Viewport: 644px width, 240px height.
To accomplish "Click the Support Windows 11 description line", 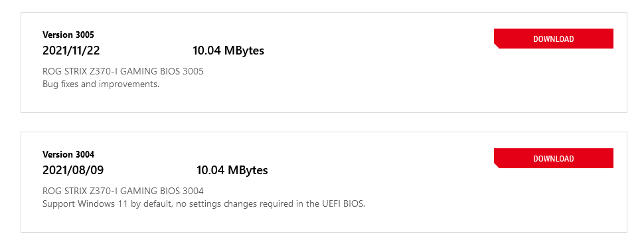I will [204, 204].
